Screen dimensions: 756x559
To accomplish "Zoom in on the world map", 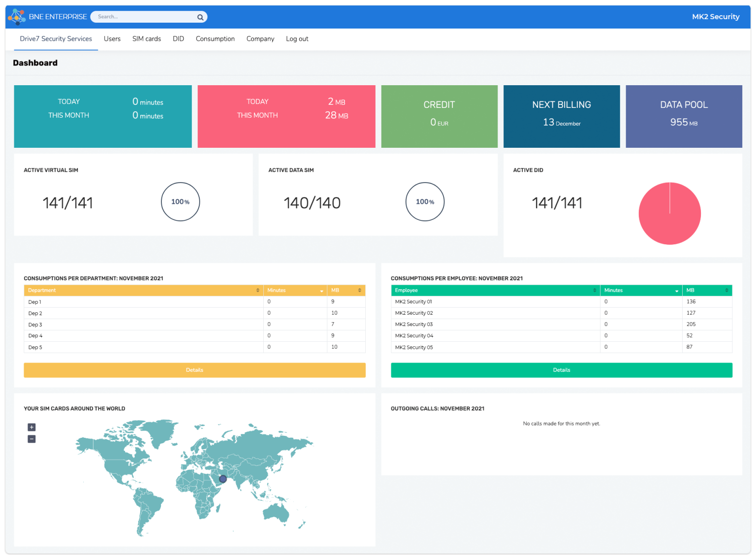I will pyautogui.click(x=31, y=427).
